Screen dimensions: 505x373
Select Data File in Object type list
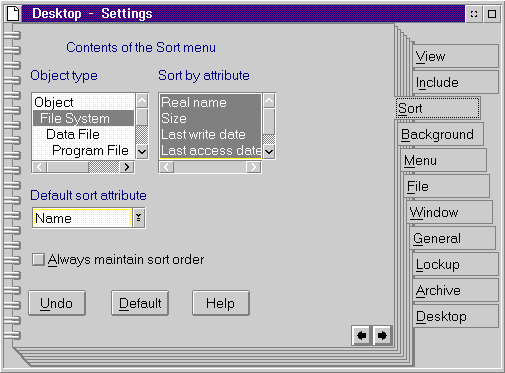click(x=84, y=134)
